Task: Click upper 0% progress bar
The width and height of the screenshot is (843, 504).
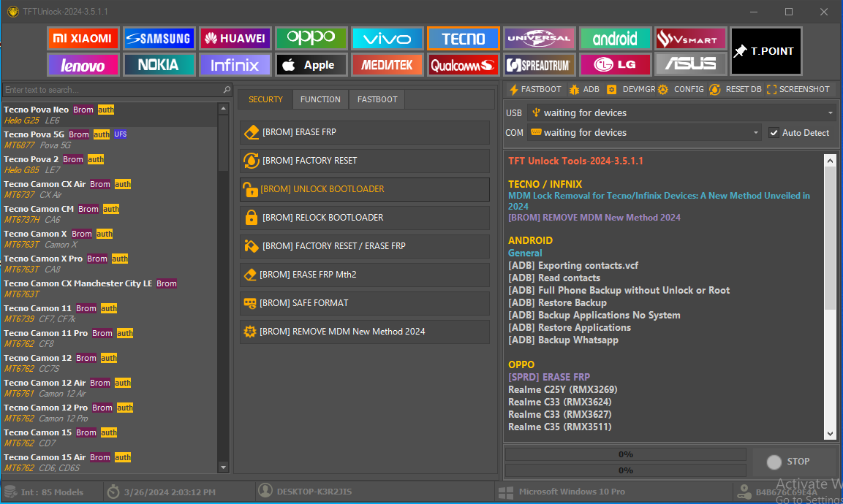Action: tap(626, 454)
